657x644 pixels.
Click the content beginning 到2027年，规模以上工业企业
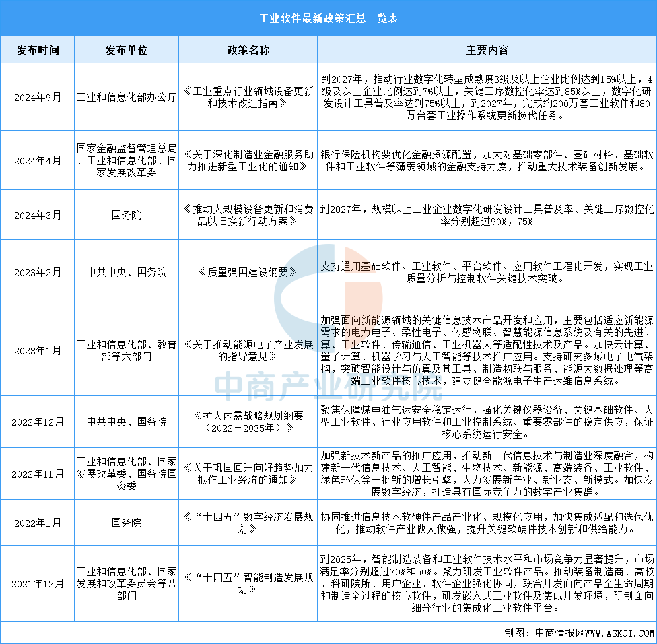[x=487, y=215]
